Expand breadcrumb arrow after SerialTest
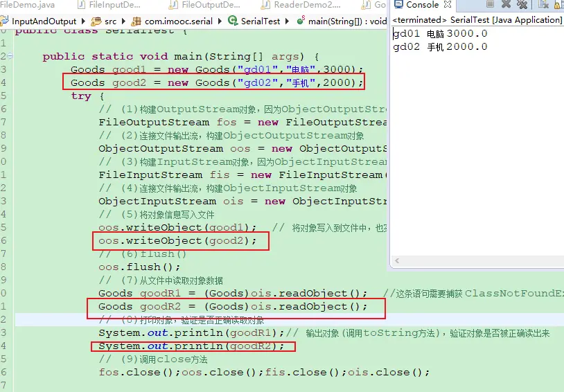 click(287, 21)
